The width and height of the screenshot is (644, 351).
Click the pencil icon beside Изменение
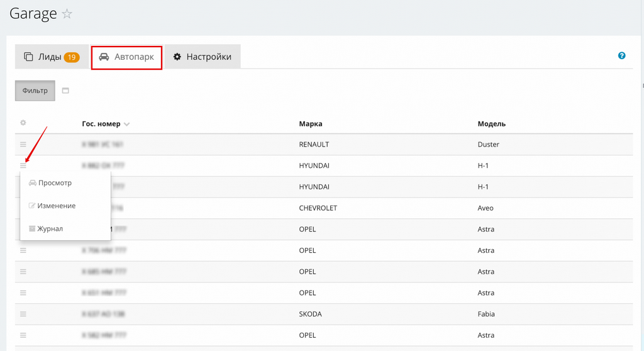click(x=31, y=206)
